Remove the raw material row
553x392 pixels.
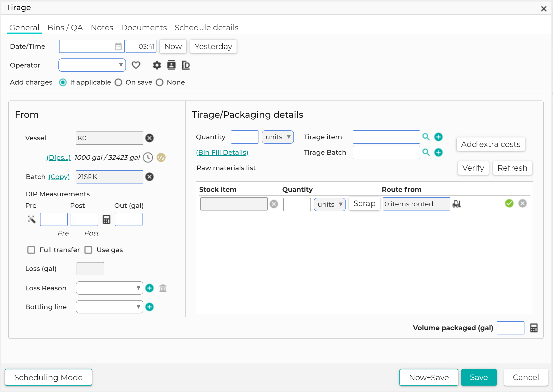(523, 203)
